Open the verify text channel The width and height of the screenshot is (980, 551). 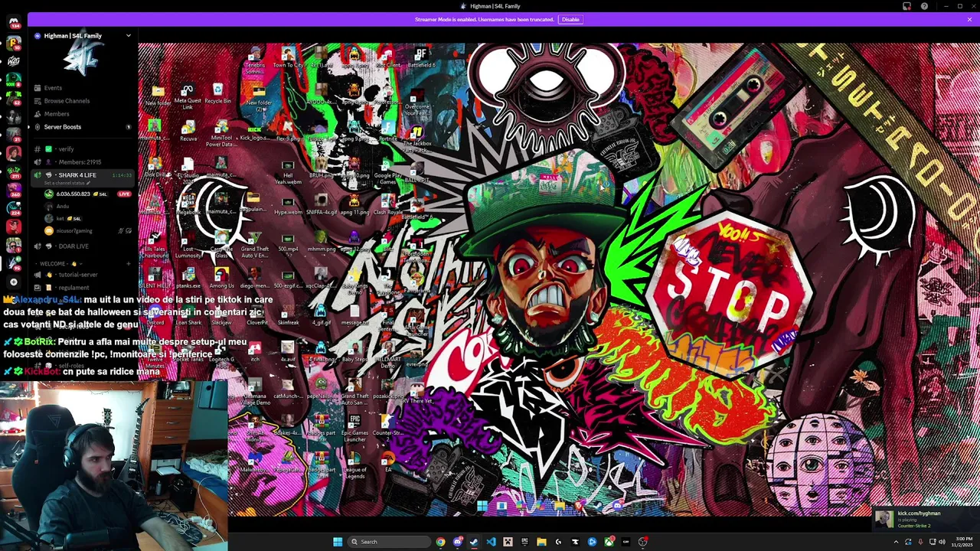pos(66,149)
